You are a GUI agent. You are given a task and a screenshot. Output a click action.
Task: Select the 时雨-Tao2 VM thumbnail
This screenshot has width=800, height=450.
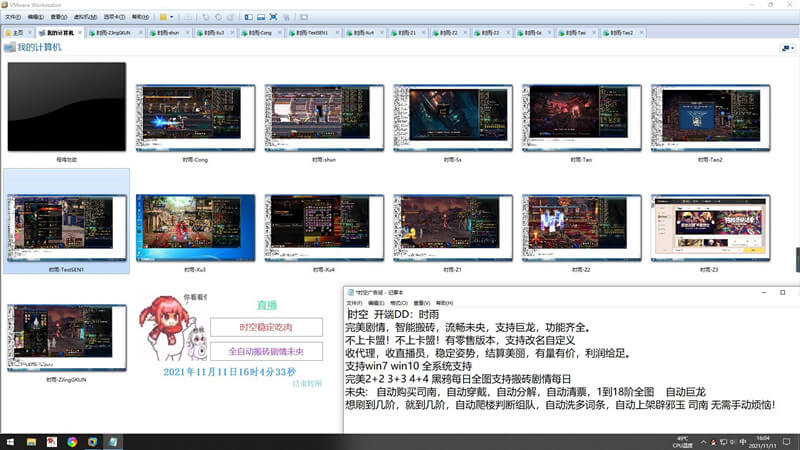point(710,118)
